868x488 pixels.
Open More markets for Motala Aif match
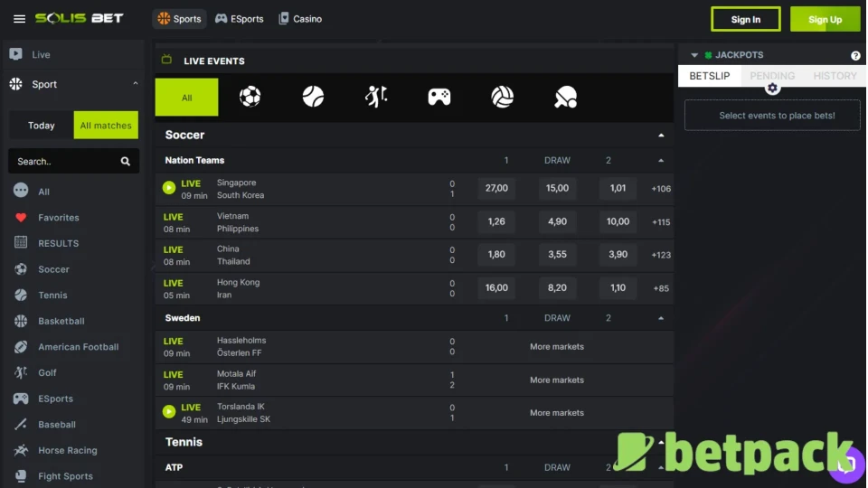coord(557,380)
